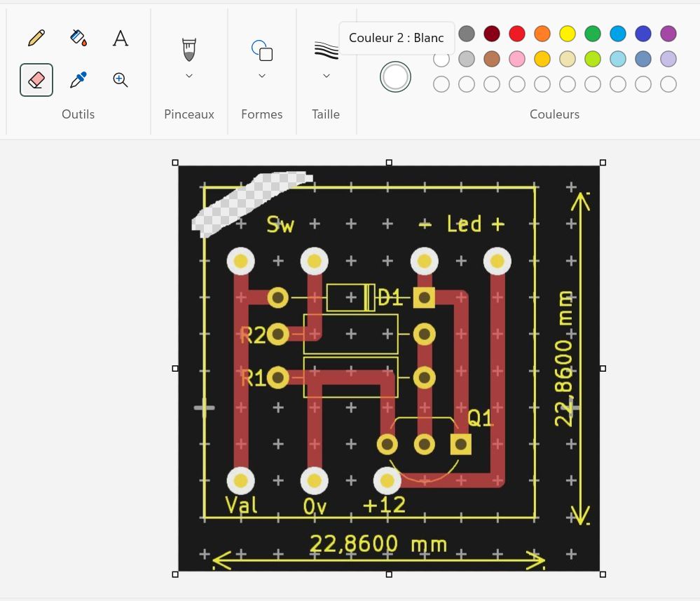700x601 pixels.
Task: Click the middle-right canvas selection handle
Action: [603, 369]
